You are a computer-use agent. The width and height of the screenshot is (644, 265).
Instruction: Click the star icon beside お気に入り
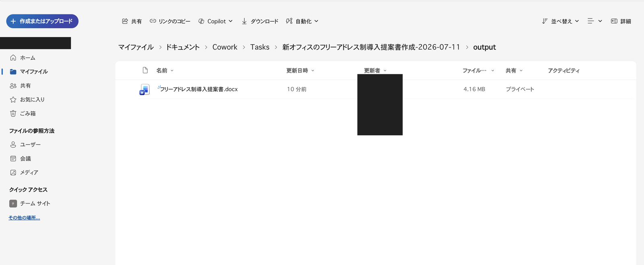pyautogui.click(x=13, y=99)
